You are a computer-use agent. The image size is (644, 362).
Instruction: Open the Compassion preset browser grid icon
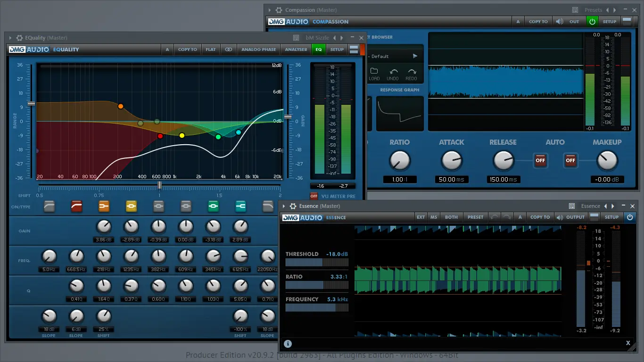click(x=575, y=10)
